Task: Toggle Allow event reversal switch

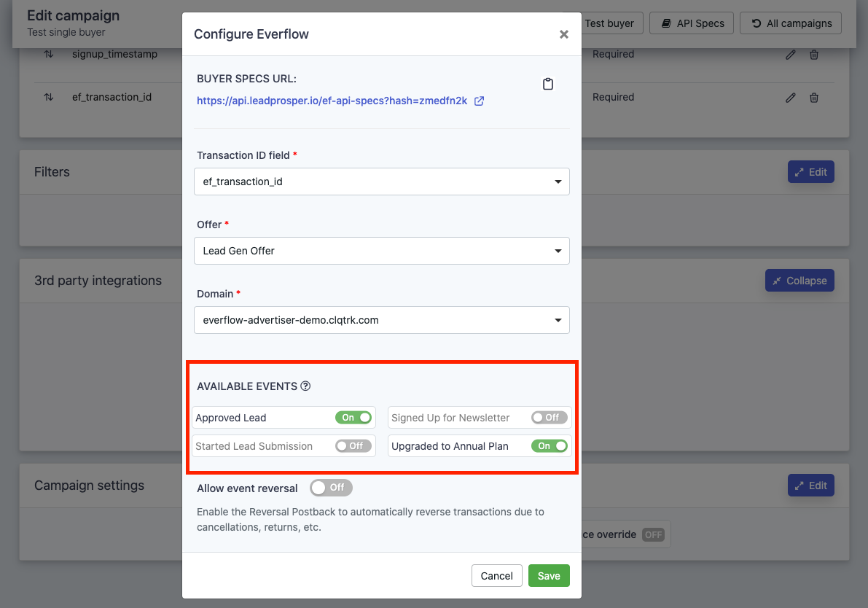Action: [x=331, y=488]
